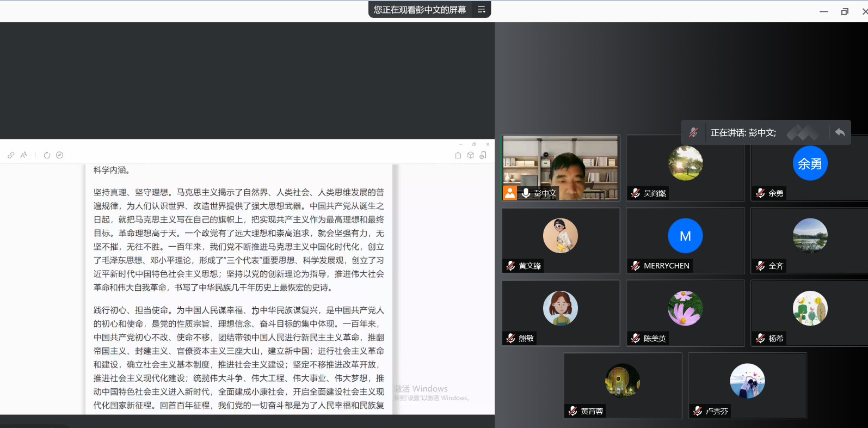Image resolution: width=868 pixels, height=428 pixels.
Task: Click the cube icon in document toolbar
Action: coord(470,155)
